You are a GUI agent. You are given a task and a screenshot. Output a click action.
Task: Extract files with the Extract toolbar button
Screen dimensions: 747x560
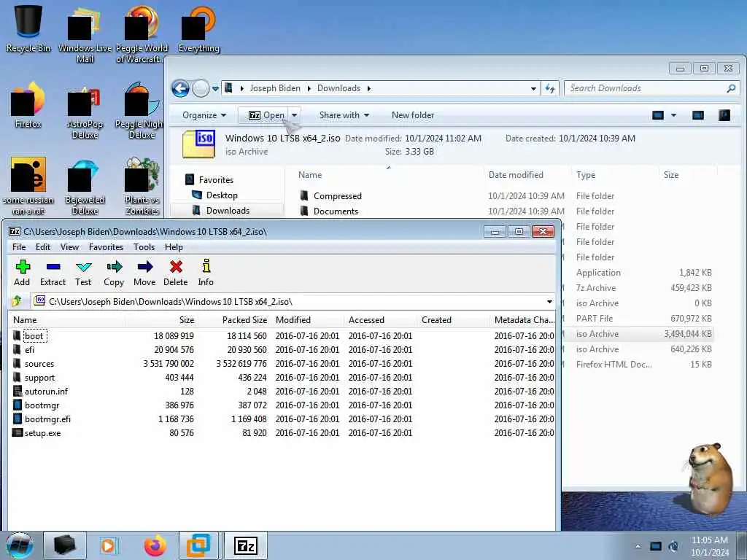[x=53, y=273]
